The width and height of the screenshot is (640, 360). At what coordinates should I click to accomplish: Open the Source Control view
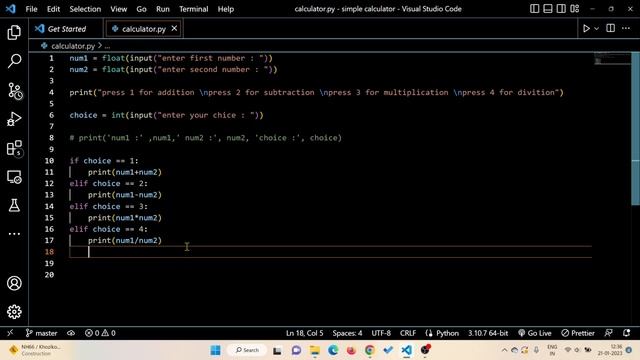pyautogui.click(x=14, y=91)
